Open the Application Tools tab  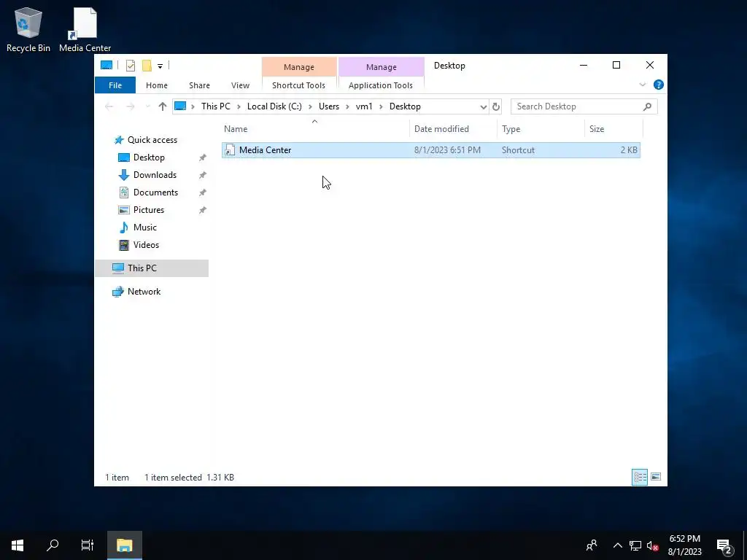[381, 85]
